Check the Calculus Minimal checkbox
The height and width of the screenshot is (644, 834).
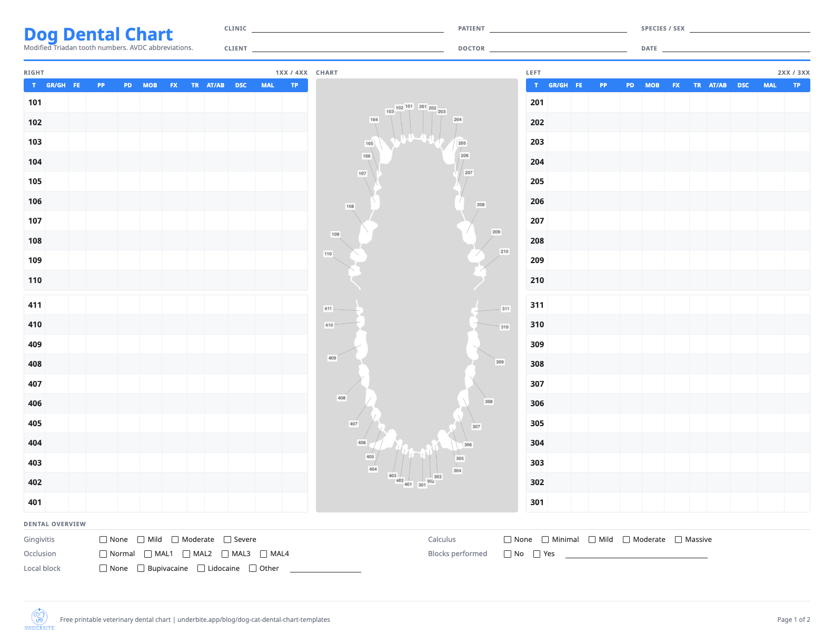(545, 539)
